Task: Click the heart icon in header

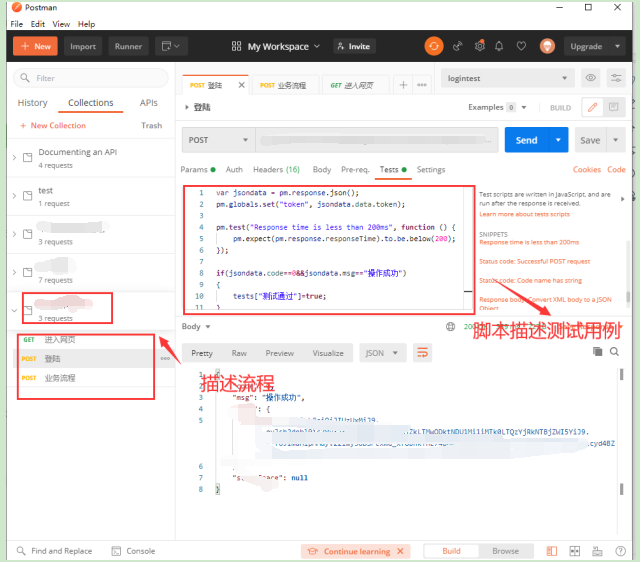Action: (x=521, y=46)
